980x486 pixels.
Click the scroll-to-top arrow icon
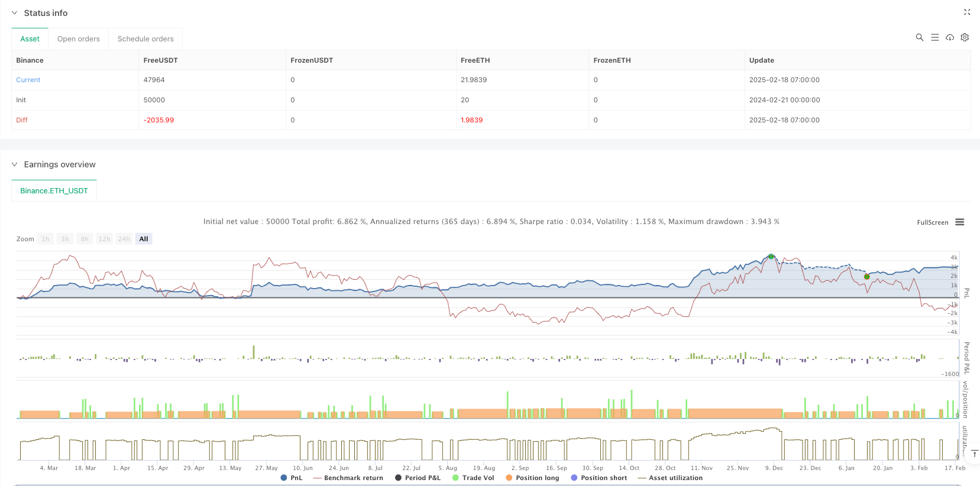pyautogui.click(x=974, y=453)
